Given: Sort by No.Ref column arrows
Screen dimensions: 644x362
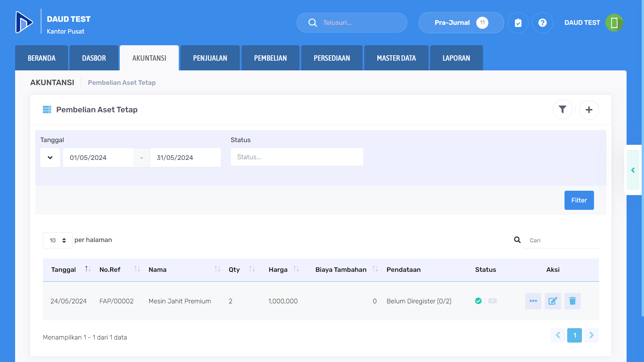Looking at the screenshot, I should click(137, 269).
